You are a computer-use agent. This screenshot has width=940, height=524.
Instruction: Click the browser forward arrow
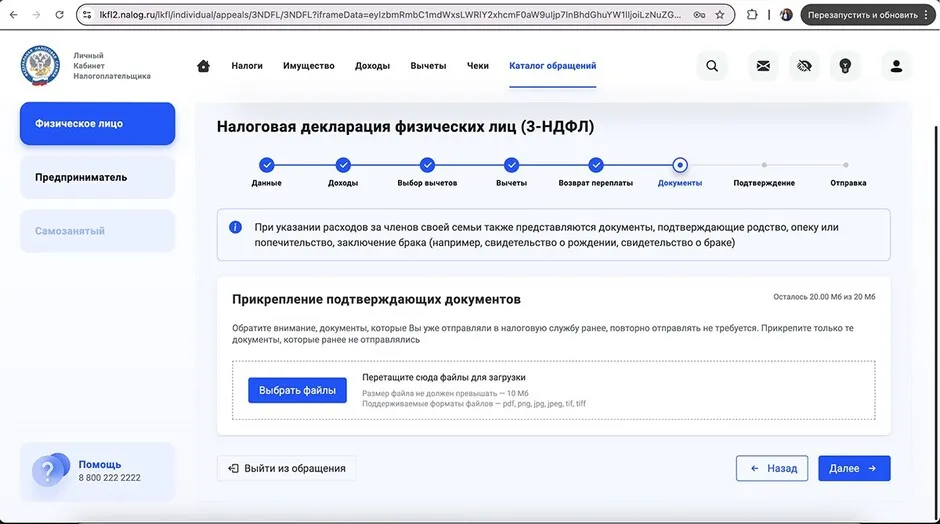coord(37,14)
